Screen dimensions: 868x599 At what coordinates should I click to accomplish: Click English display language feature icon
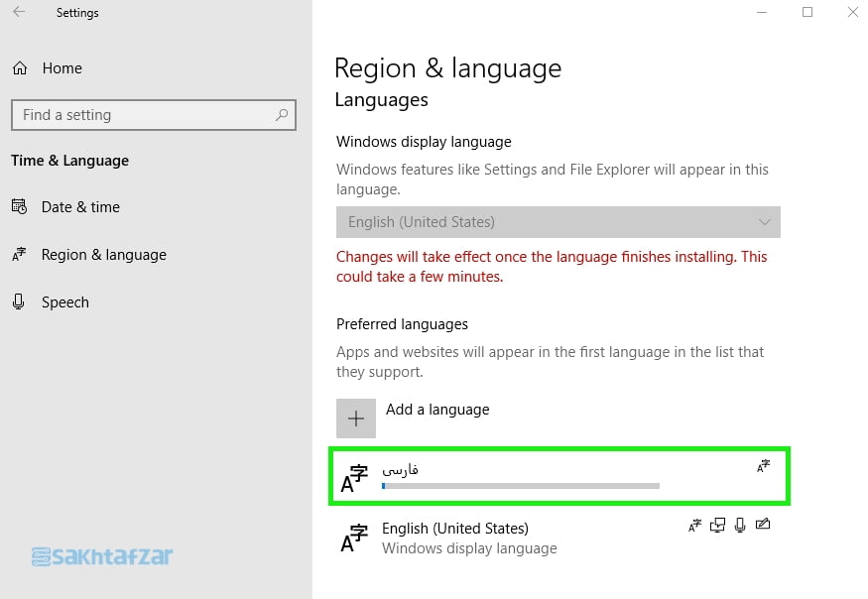click(x=694, y=525)
